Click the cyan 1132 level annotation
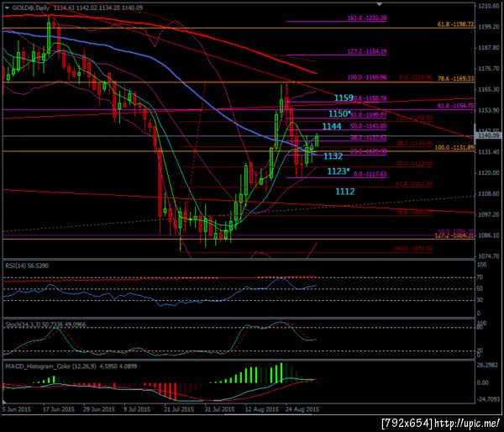The image size is (504, 432). 333,156
